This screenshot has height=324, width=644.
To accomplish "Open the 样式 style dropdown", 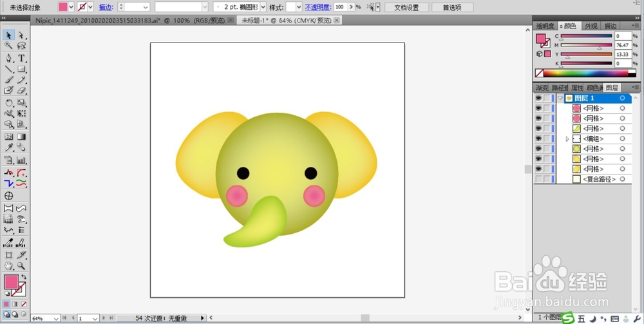I will point(299,7).
